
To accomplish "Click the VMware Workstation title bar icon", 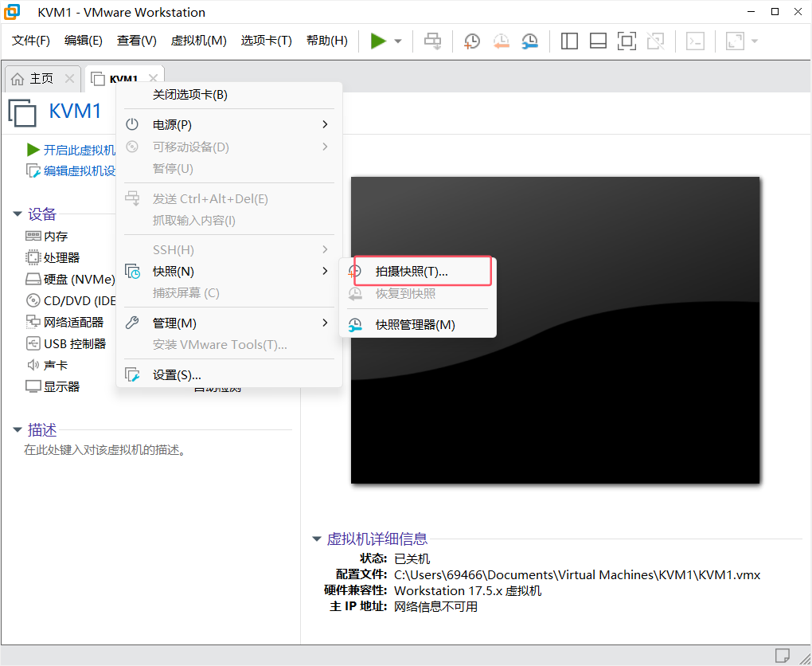I will point(12,12).
